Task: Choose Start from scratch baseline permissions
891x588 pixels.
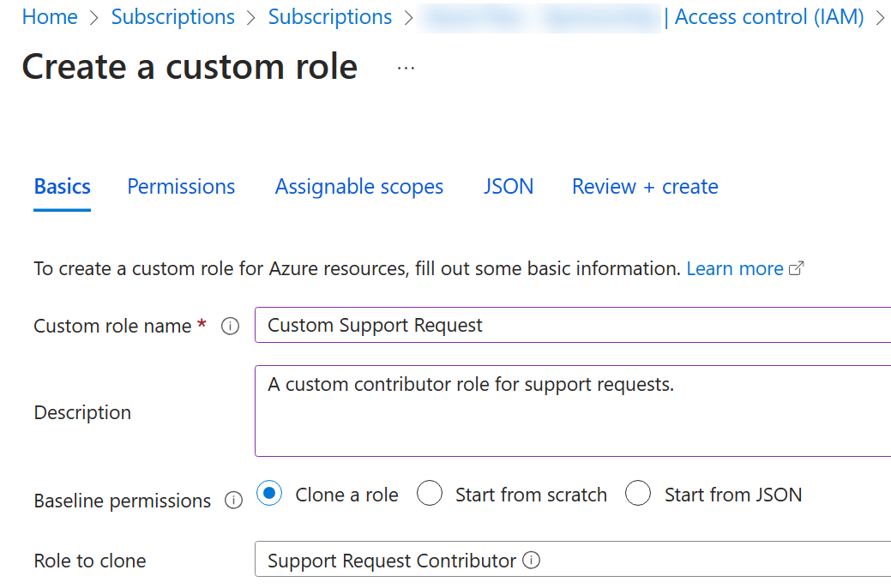Action: (429, 494)
